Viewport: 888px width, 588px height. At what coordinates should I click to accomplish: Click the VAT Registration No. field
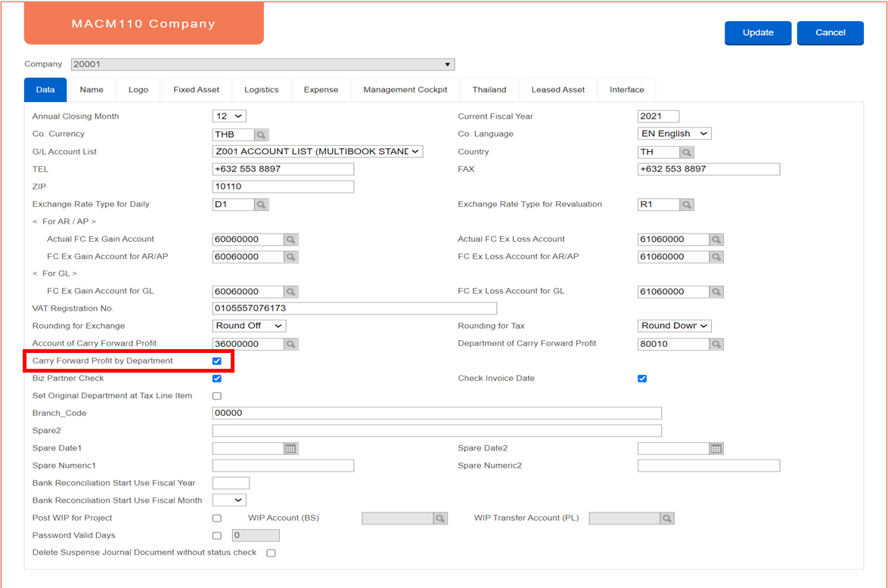tap(355, 308)
